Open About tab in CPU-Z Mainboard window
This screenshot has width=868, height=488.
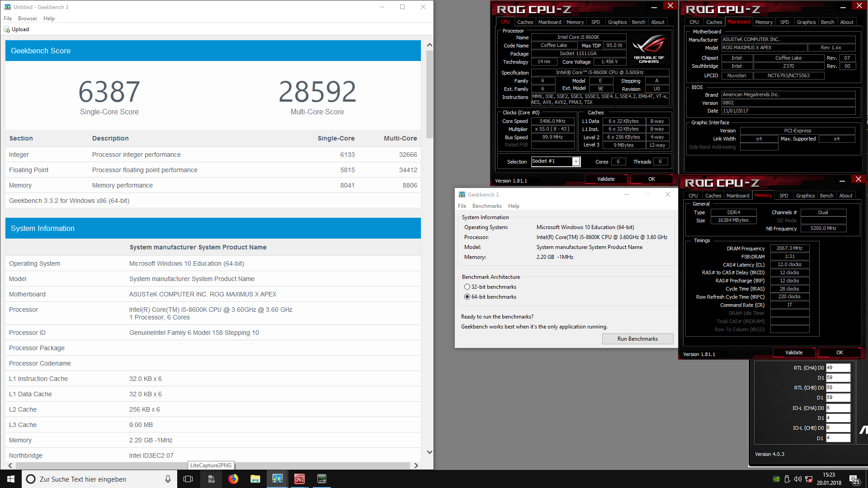pos(847,22)
